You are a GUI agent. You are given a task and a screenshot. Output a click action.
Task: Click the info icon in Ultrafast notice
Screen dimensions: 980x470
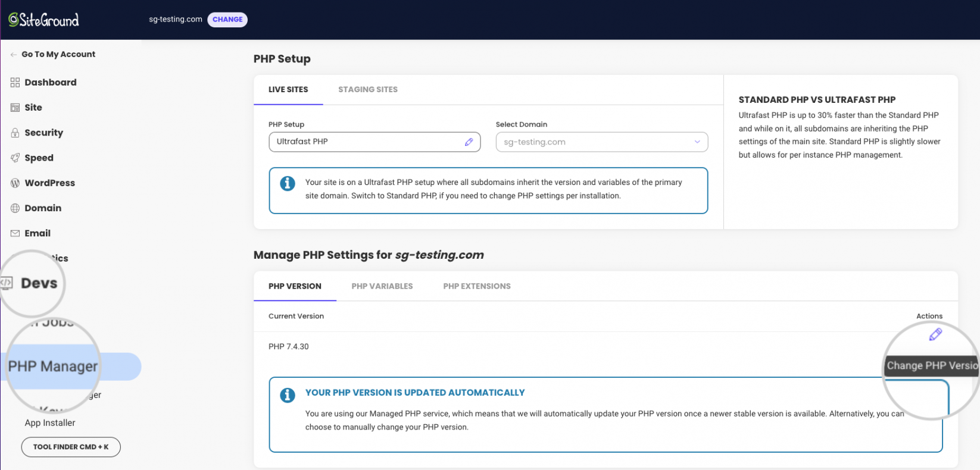288,183
